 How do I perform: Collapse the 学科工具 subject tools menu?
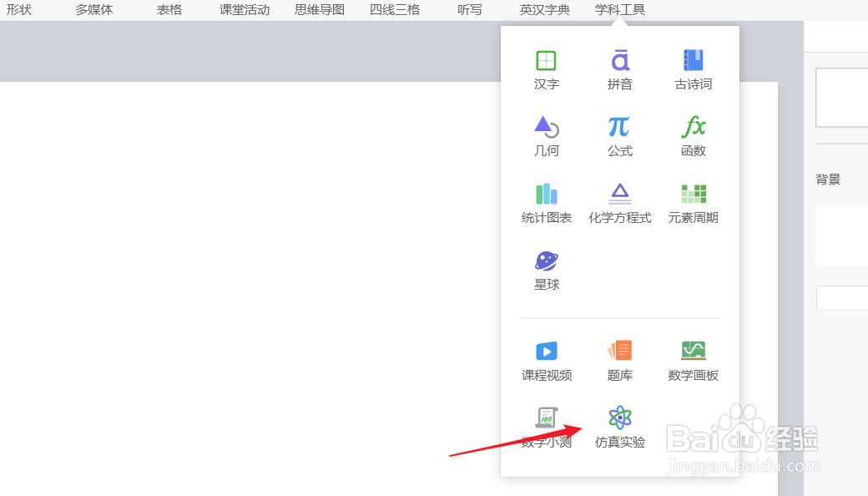(620, 9)
